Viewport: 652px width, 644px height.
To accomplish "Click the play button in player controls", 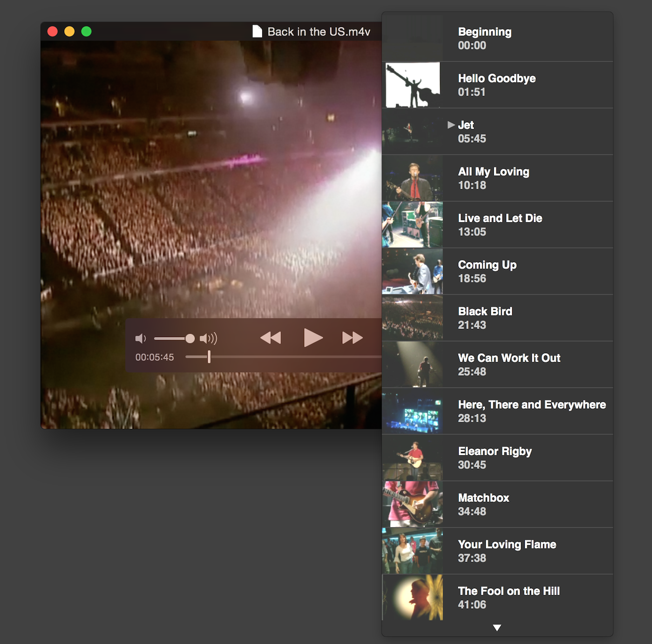I will (313, 337).
